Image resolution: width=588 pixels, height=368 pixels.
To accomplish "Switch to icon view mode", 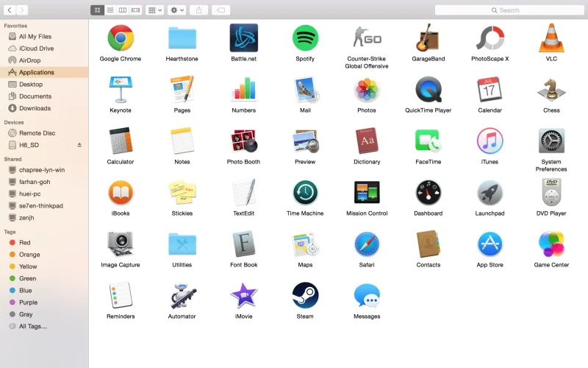I will pos(97,10).
